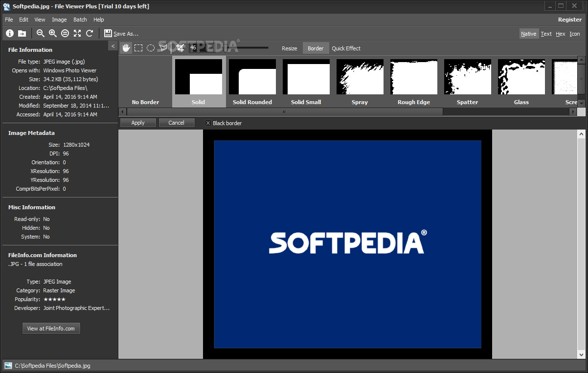Open the Border tab
This screenshot has height=373, width=588.
point(316,48)
